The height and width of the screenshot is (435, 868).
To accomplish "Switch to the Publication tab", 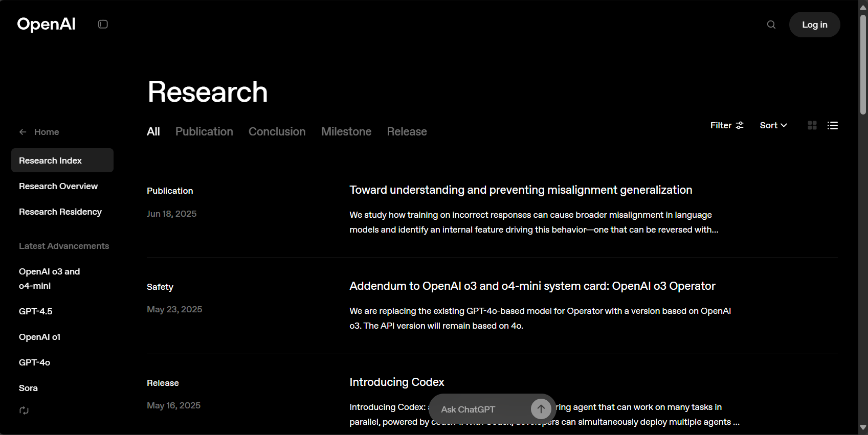I will [204, 131].
